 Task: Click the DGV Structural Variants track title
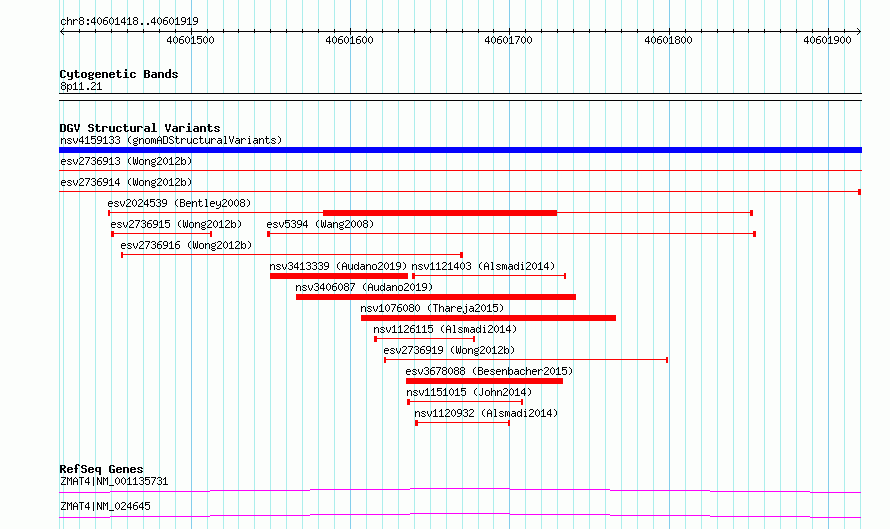140,128
